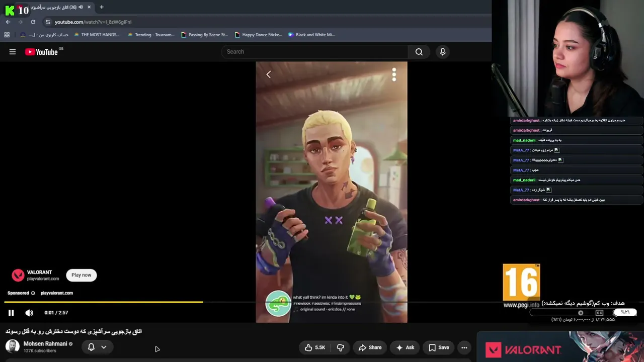Open the Ask assistant button
This screenshot has height=362, width=644.
(x=405, y=347)
